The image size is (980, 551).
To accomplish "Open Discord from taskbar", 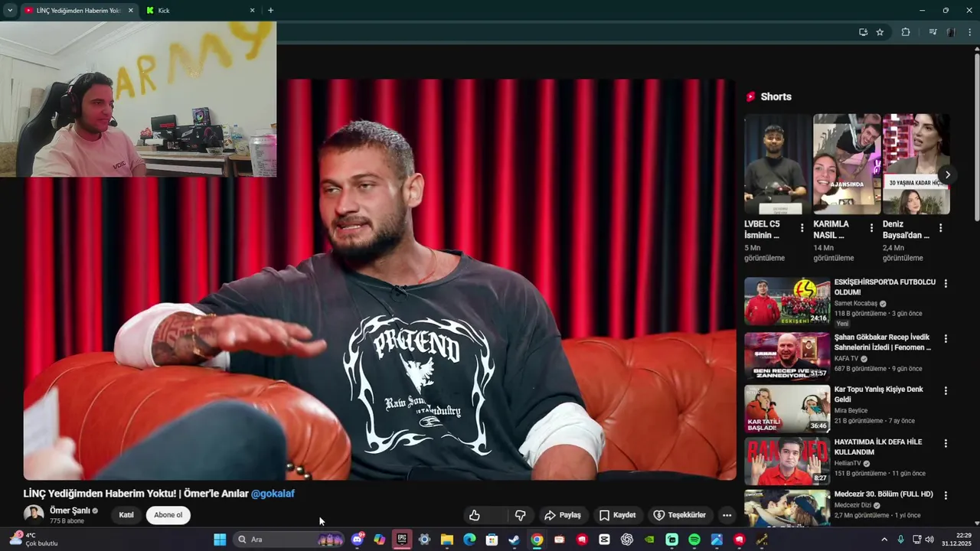I will coord(357,540).
